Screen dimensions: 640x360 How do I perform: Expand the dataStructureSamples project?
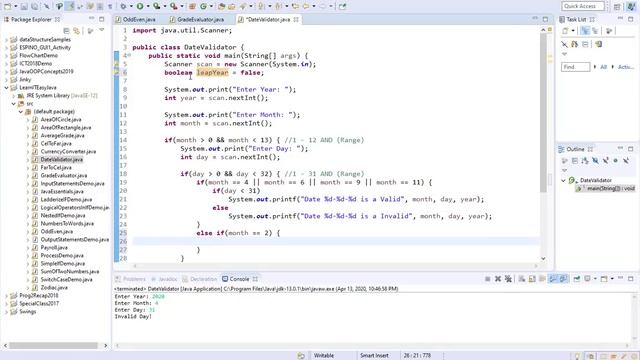(7, 40)
